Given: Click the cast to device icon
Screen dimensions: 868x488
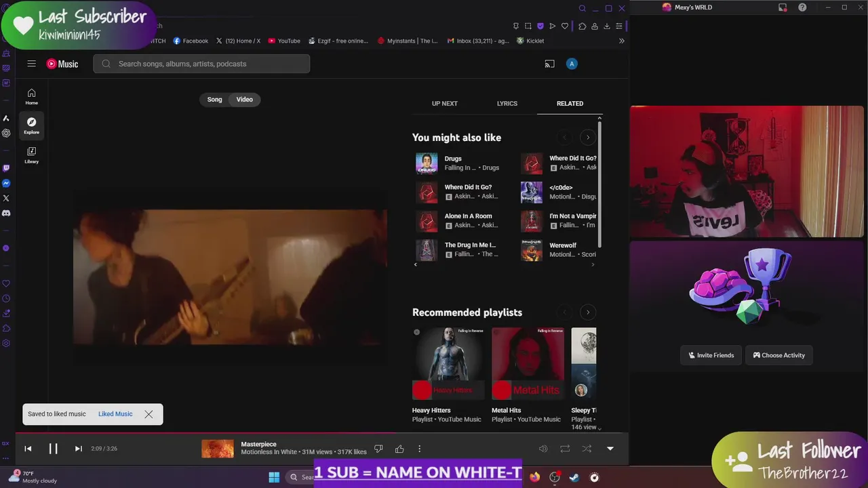Looking at the screenshot, I should pos(549,64).
